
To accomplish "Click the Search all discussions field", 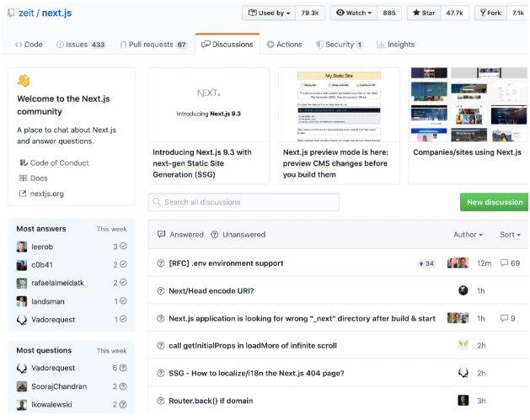I will (244, 202).
